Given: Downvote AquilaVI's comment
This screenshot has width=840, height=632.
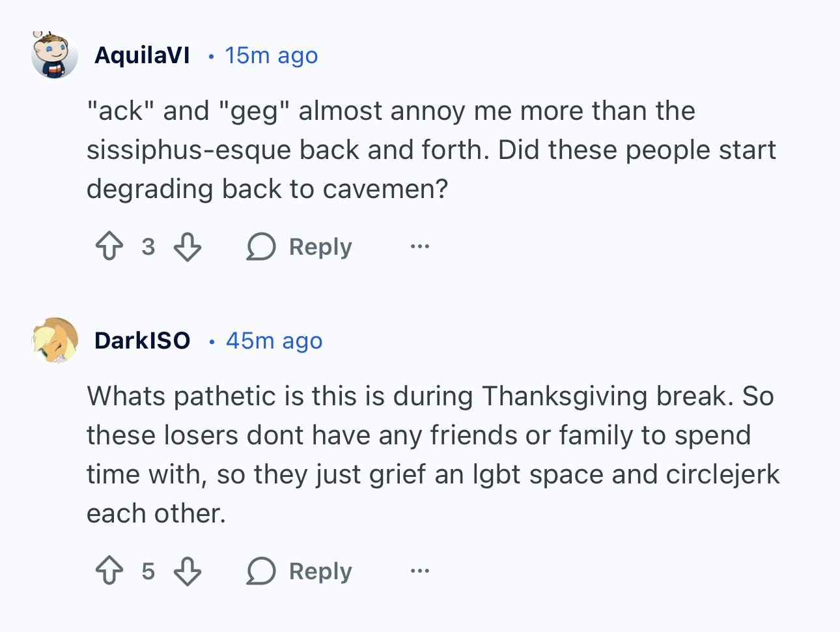Looking at the screenshot, I should (x=188, y=247).
